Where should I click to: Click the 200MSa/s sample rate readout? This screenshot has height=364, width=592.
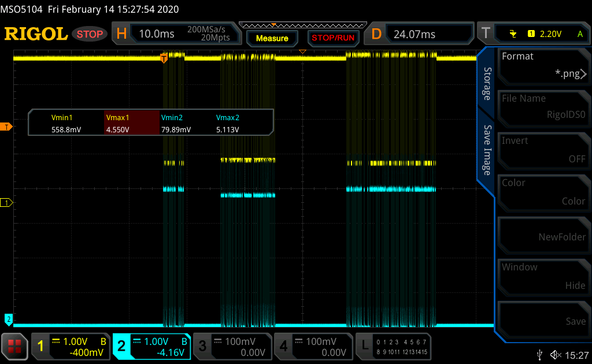[206, 29]
